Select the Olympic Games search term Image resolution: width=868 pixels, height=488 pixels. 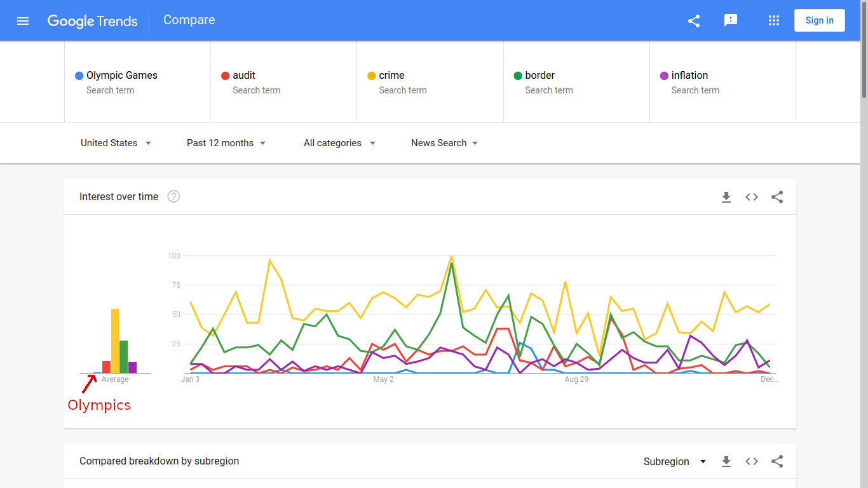point(137,81)
